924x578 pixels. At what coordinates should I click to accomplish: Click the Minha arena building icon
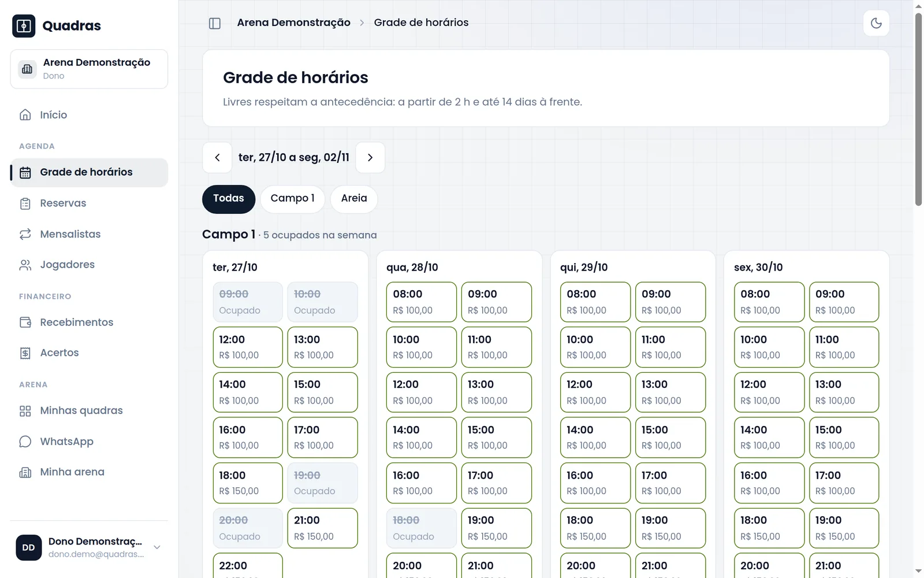(x=25, y=472)
